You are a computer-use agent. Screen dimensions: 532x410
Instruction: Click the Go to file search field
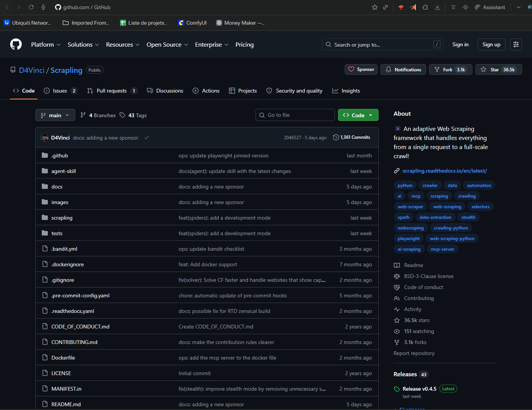coord(295,115)
